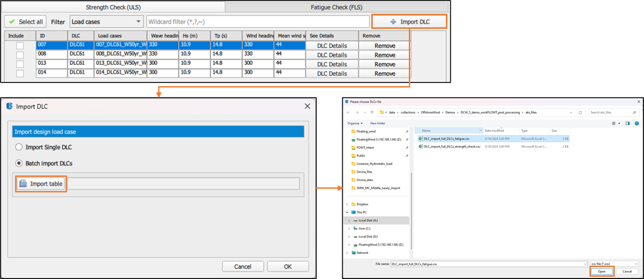Click the File name input field
644x279 pixels.
click(x=489, y=264)
